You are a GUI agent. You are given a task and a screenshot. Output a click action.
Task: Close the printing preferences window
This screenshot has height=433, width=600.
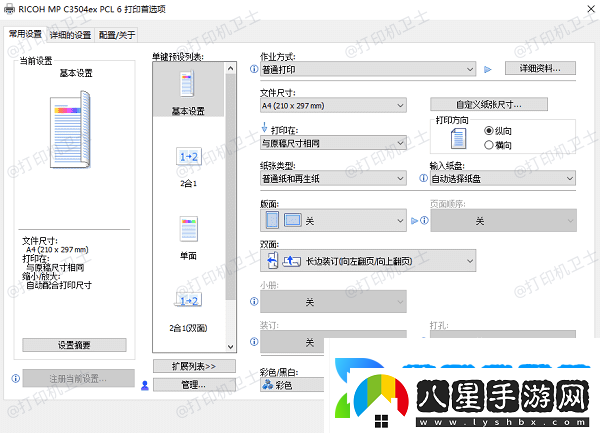[x=591, y=9]
